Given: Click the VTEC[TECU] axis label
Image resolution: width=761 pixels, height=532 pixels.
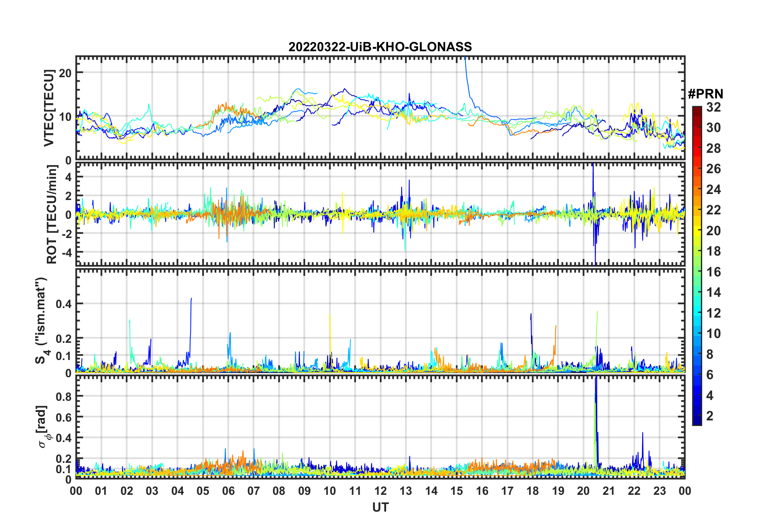Looking at the screenshot, I should click(x=49, y=108).
